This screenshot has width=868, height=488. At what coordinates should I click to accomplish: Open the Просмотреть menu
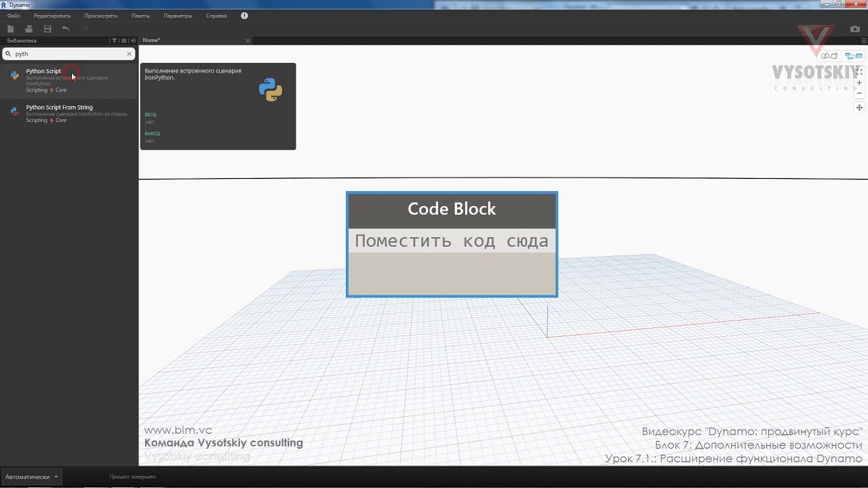pos(101,16)
